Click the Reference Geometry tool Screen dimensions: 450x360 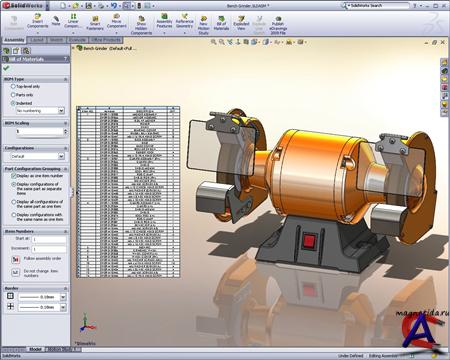point(184,21)
